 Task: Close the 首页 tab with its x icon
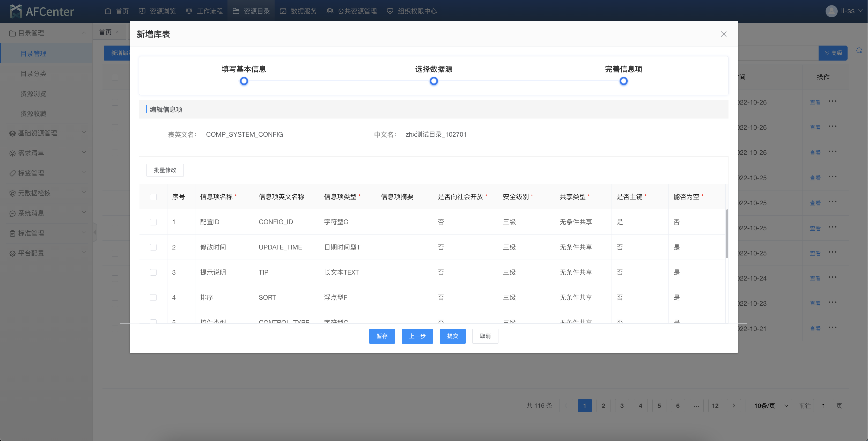pos(117,32)
